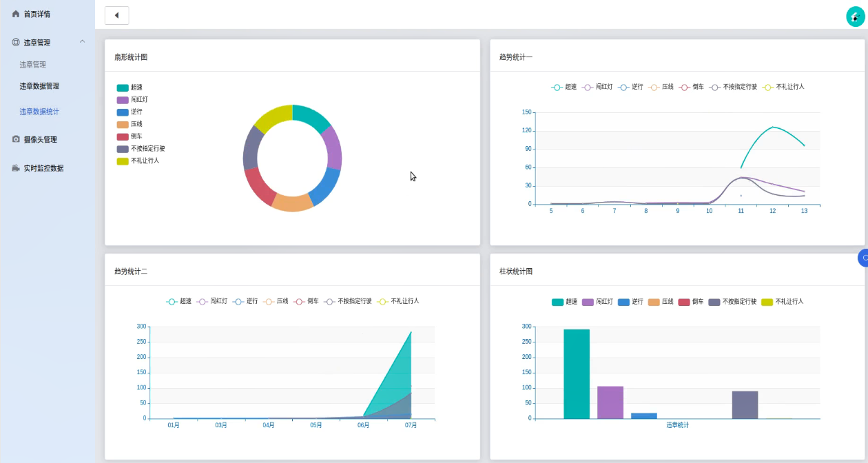The image size is (868, 463).
Task: Click the truck icon beside 实时监控数据
Action: click(16, 168)
